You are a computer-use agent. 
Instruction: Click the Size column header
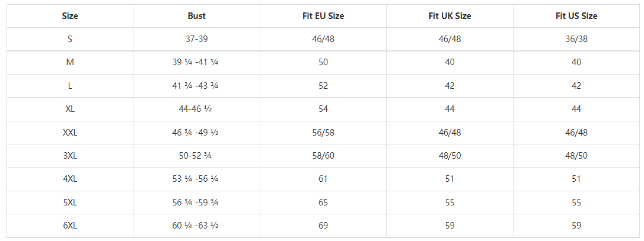tap(70, 16)
